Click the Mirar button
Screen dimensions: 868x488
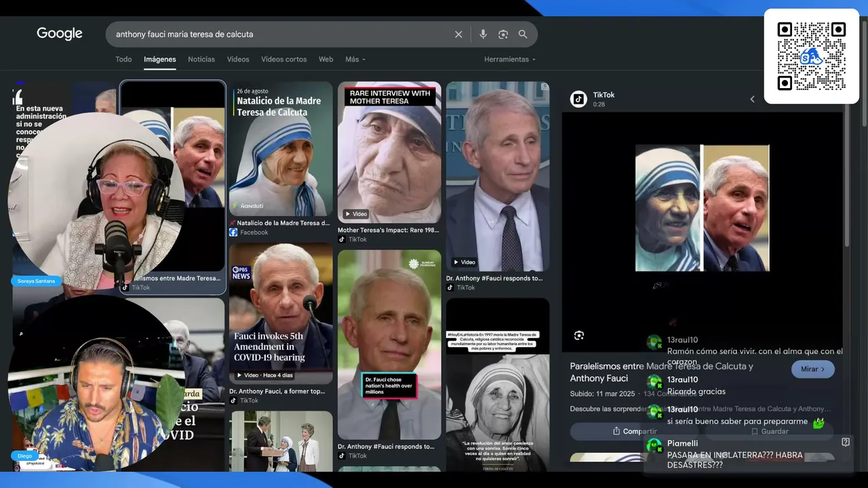point(813,369)
